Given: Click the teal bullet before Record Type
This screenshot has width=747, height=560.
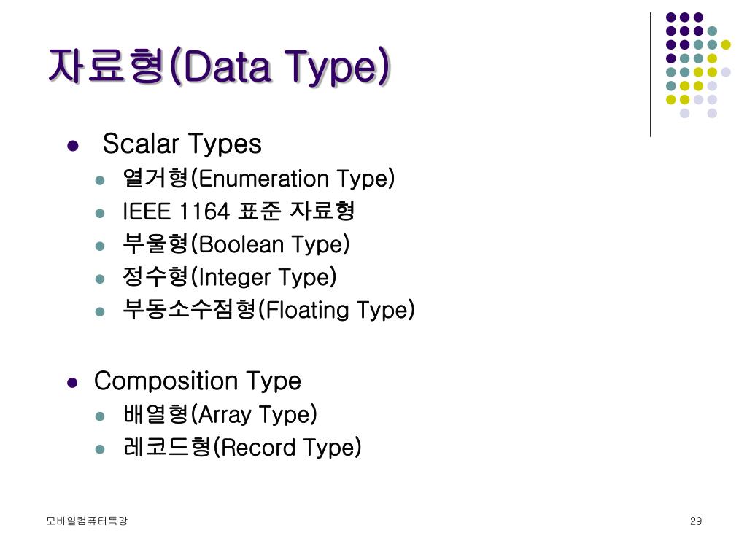Looking at the screenshot, I should (99, 449).
